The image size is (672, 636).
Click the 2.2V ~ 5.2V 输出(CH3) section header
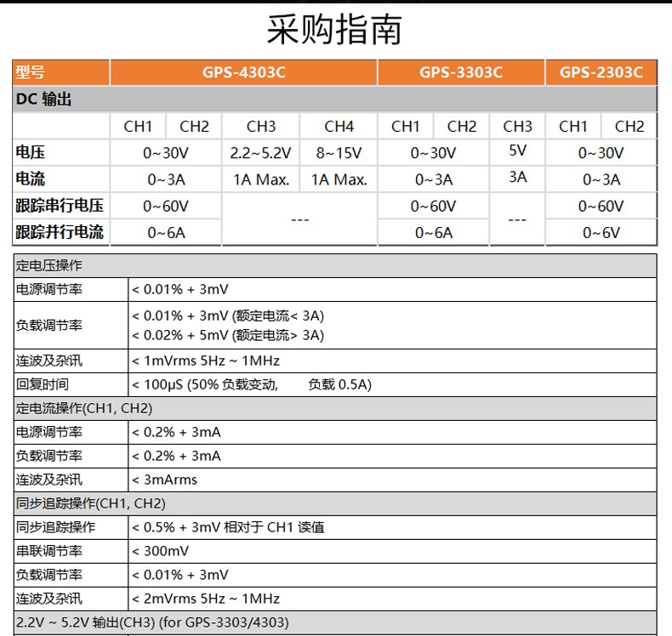153,622
